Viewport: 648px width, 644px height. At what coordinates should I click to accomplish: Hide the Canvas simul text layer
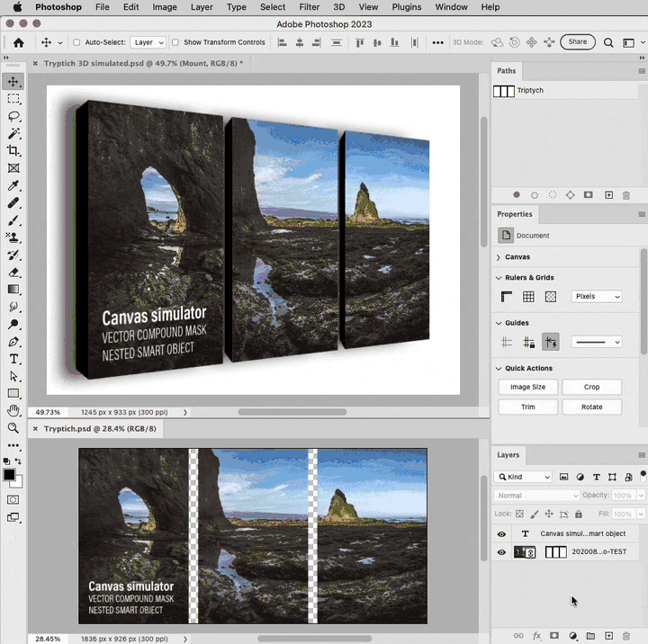501,534
